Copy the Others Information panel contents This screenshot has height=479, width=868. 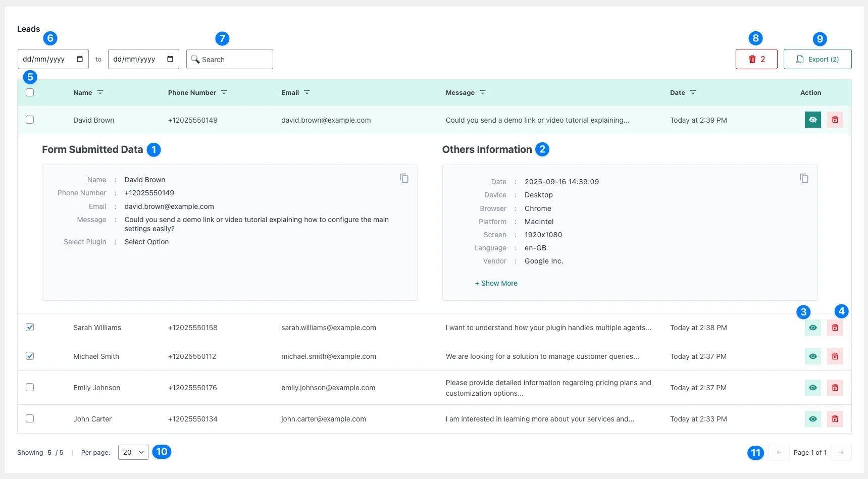(804, 178)
